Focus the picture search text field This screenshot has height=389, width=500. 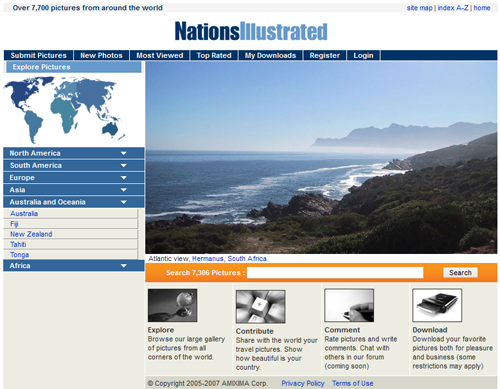click(x=335, y=273)
